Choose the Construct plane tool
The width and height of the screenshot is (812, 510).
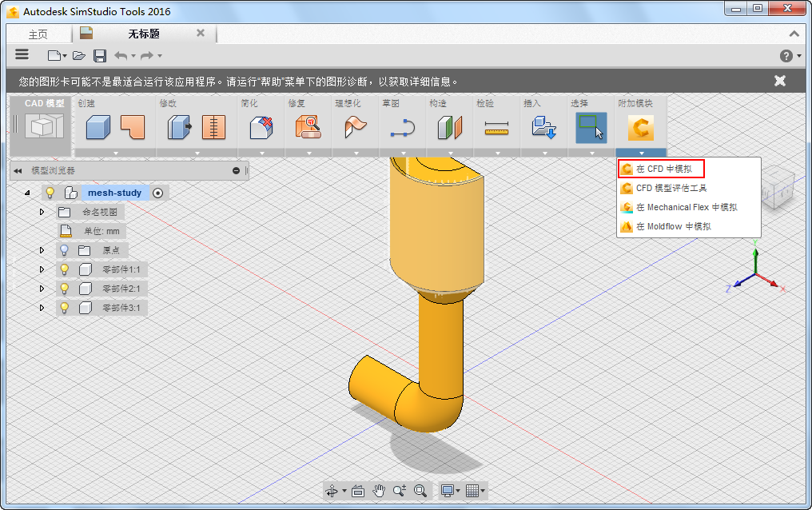tap(449, 127)
